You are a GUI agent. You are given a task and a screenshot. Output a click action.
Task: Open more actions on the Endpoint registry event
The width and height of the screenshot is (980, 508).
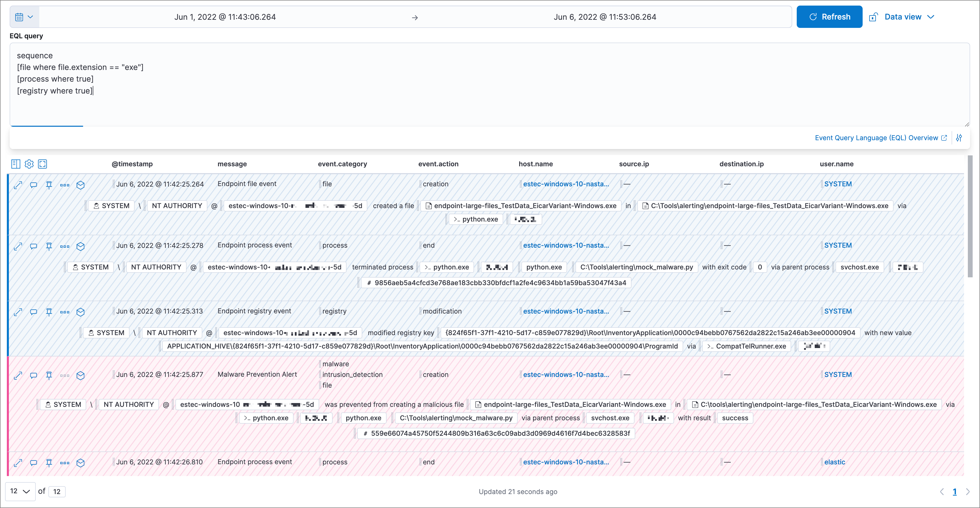pos(65,312)
